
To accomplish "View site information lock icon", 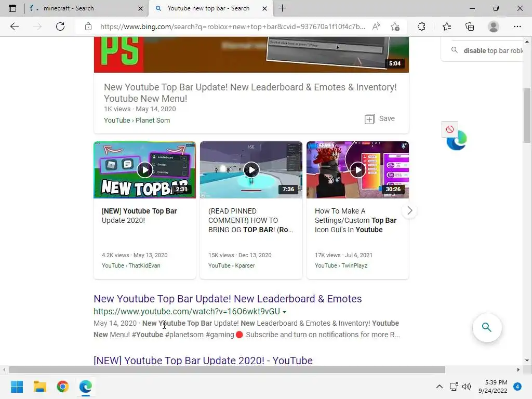I will pyautogui.click(x=88, y=26).
